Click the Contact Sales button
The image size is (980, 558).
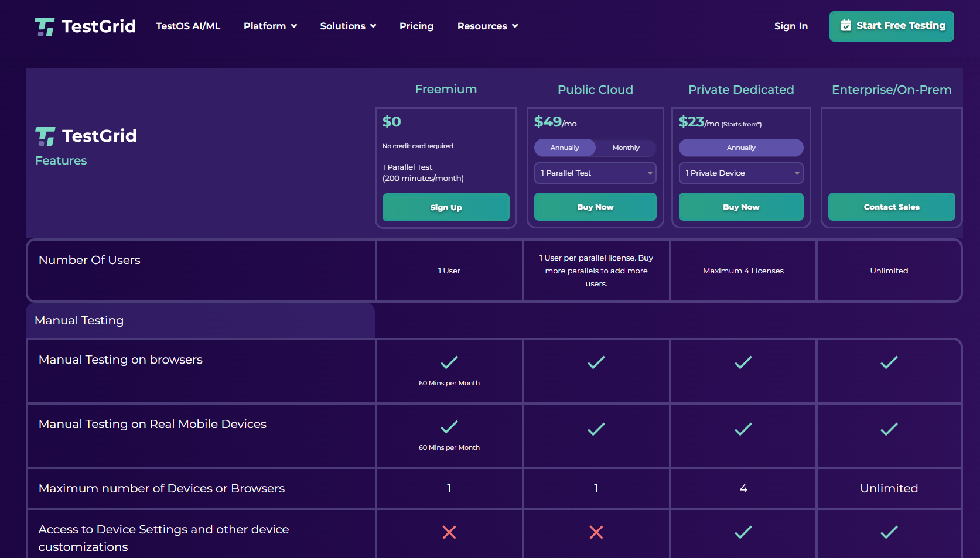coord(892,207)
